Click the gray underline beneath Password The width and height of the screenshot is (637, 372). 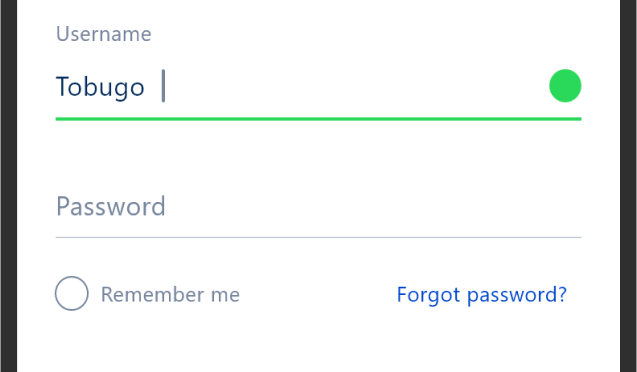click(318, 237)
